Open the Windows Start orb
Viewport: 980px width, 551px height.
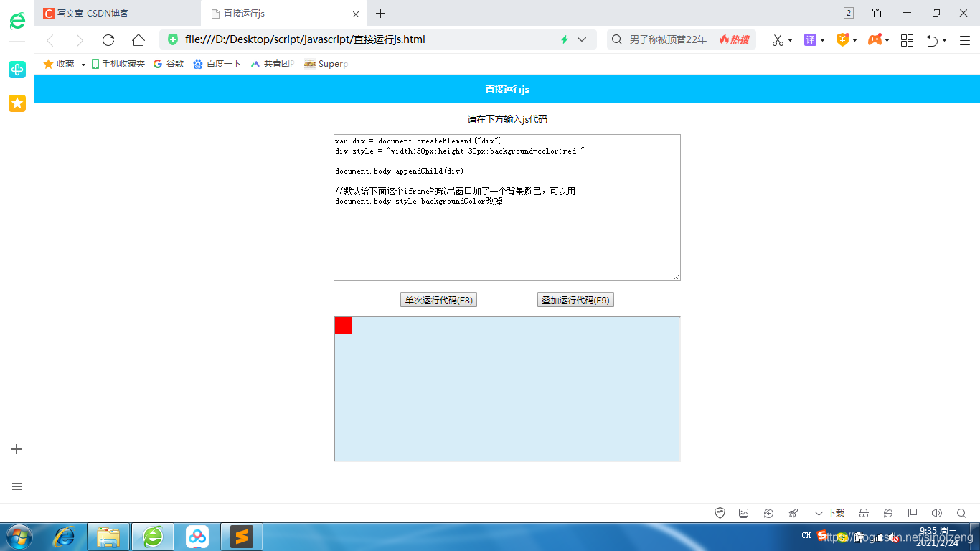tap(19, 537)
